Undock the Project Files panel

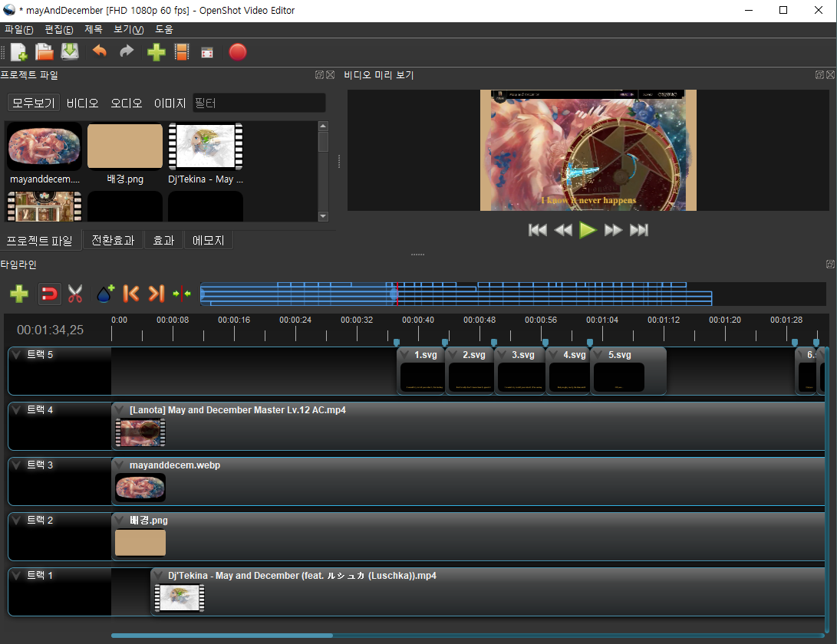click(x=319, y=74)
